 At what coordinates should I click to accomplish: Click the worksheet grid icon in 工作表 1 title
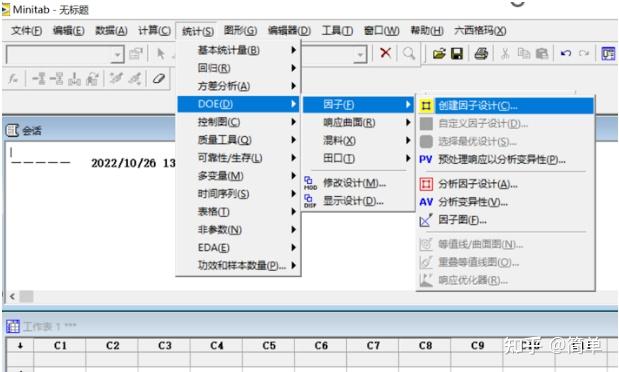pos(13,326)
